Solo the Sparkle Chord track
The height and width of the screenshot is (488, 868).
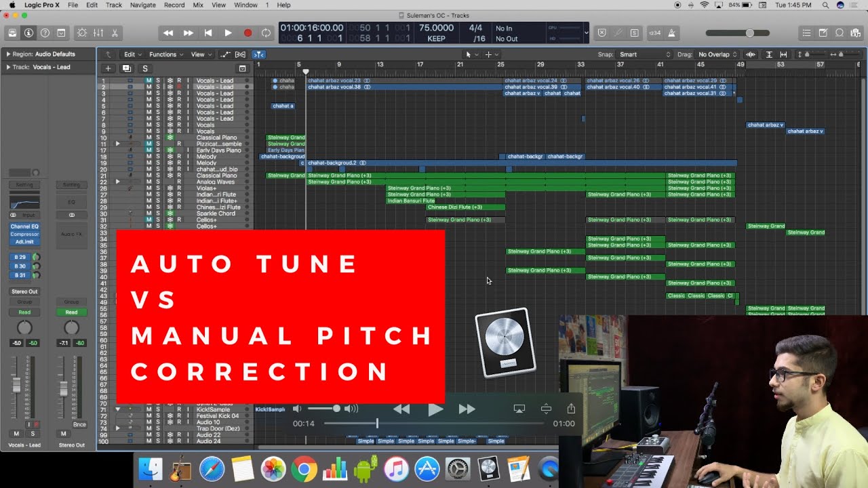[159, 213]
